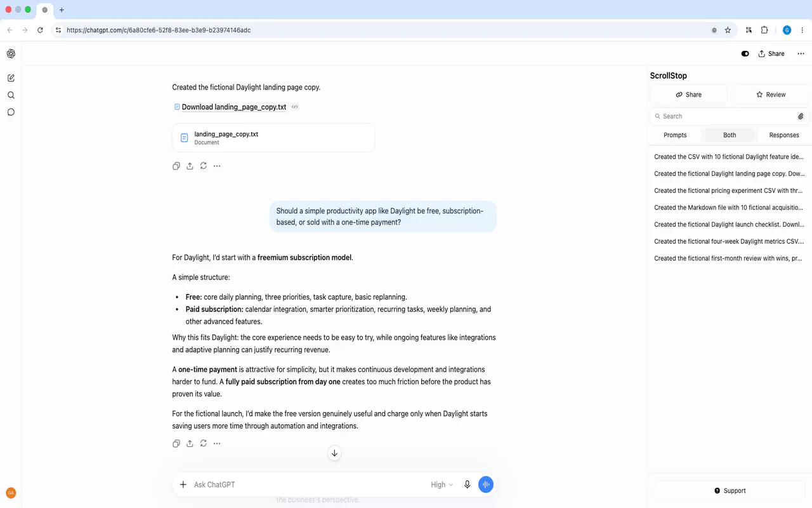Click the browser address bar URL

pos(159,30)
